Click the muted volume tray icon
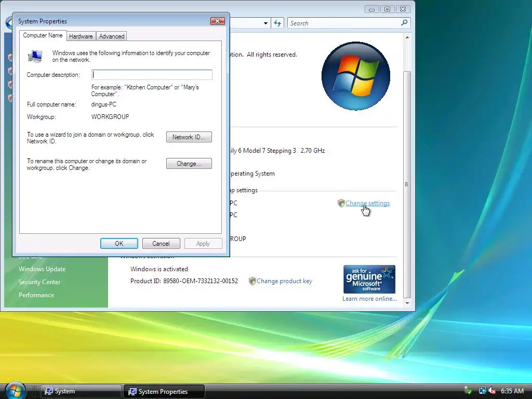The width and height of the screenshot is (532, 399). pos(492,391)
